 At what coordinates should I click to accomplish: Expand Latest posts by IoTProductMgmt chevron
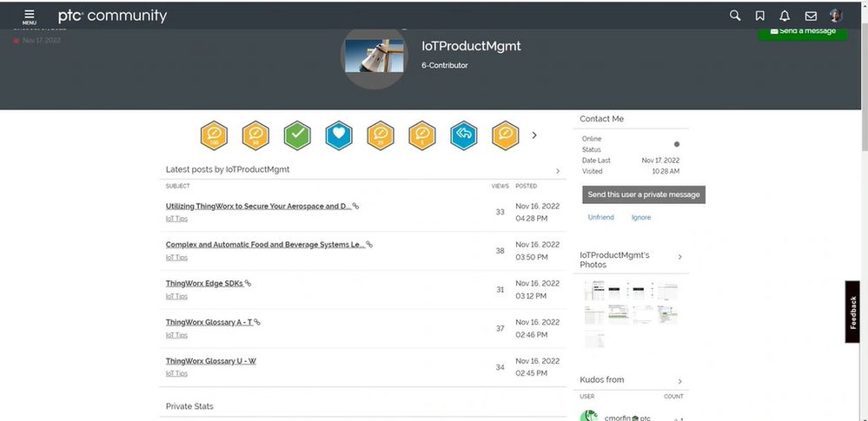[558, 171]
